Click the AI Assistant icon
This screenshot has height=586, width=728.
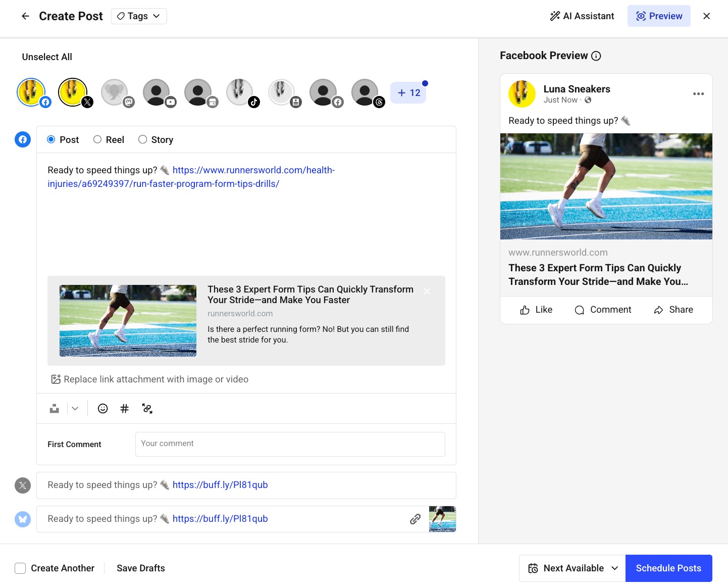pyautogui.click(x=555, y=16)
